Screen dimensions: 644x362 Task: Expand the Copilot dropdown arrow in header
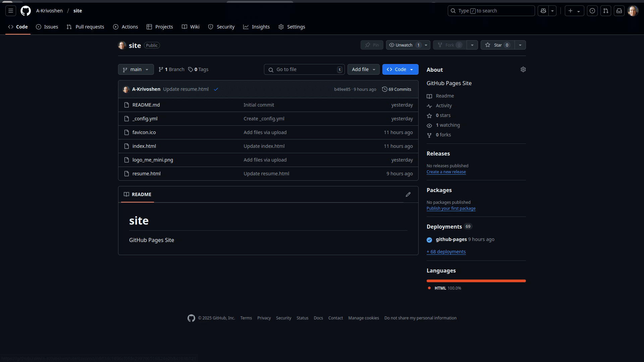point(552,11)
